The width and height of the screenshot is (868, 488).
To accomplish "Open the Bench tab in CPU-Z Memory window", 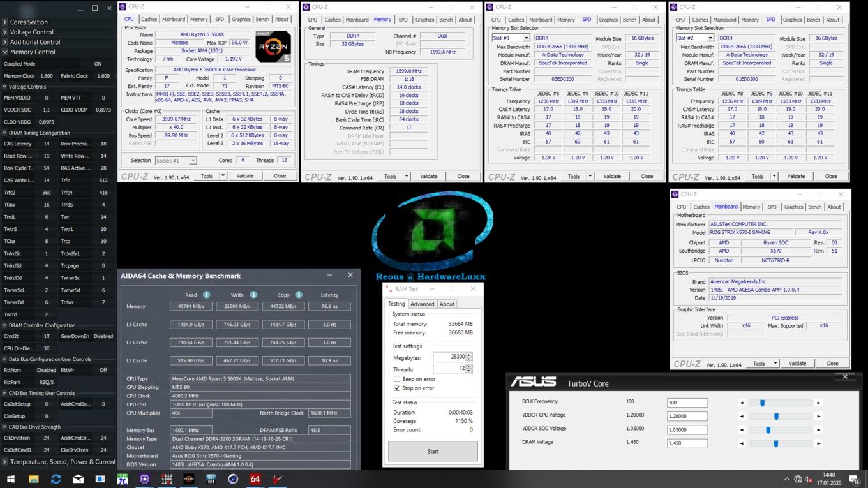I will [446, 20].
